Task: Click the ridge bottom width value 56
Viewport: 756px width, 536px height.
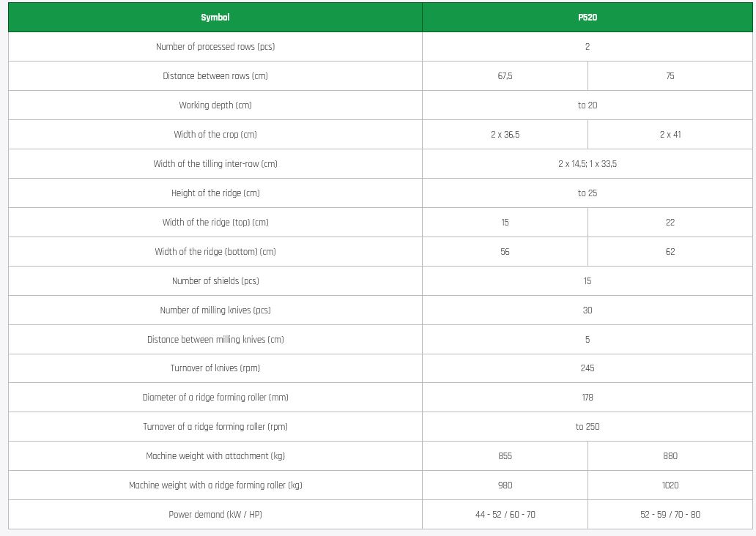Action: pyautogui.click(x=505, y=252)
